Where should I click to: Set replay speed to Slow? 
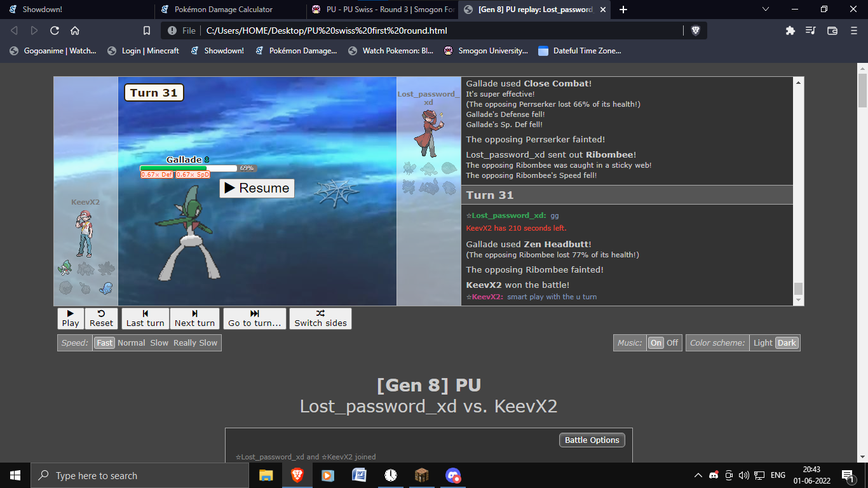[159, 342]
